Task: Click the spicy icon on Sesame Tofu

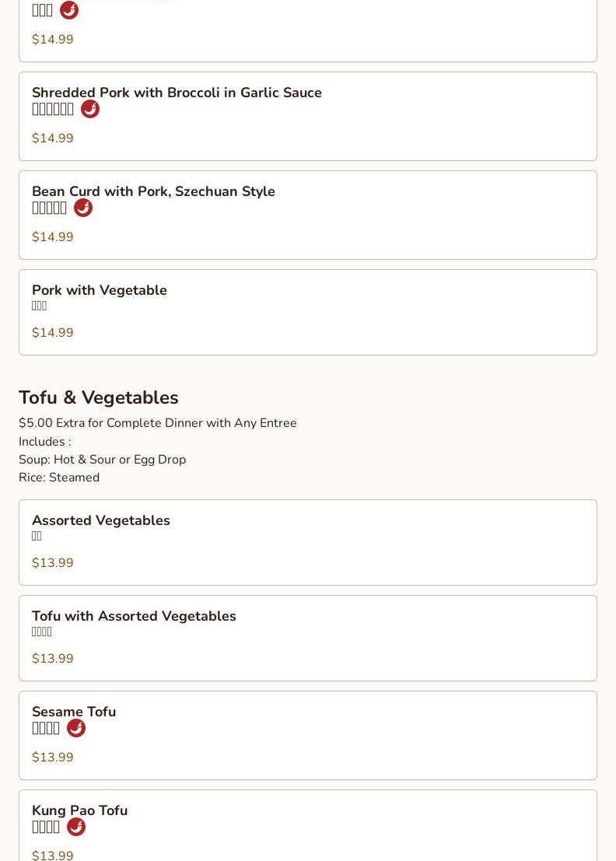Action: [76, 728]
